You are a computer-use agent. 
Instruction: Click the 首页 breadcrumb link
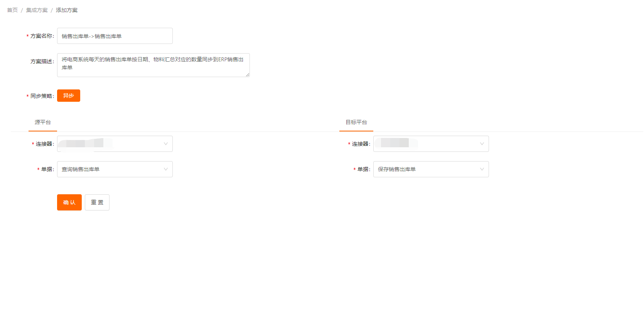(12, 10)
